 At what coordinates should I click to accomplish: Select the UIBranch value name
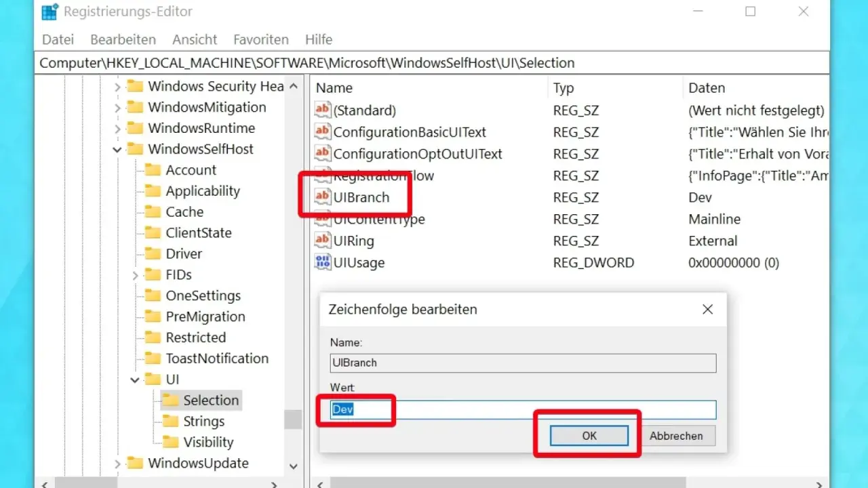pos(361,197)
